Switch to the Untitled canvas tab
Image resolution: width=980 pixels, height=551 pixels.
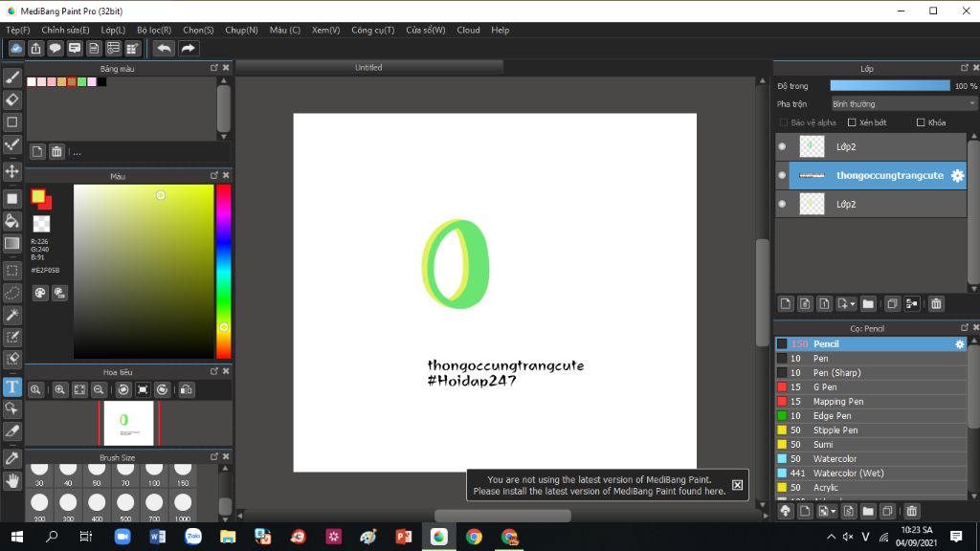(368, 68)
